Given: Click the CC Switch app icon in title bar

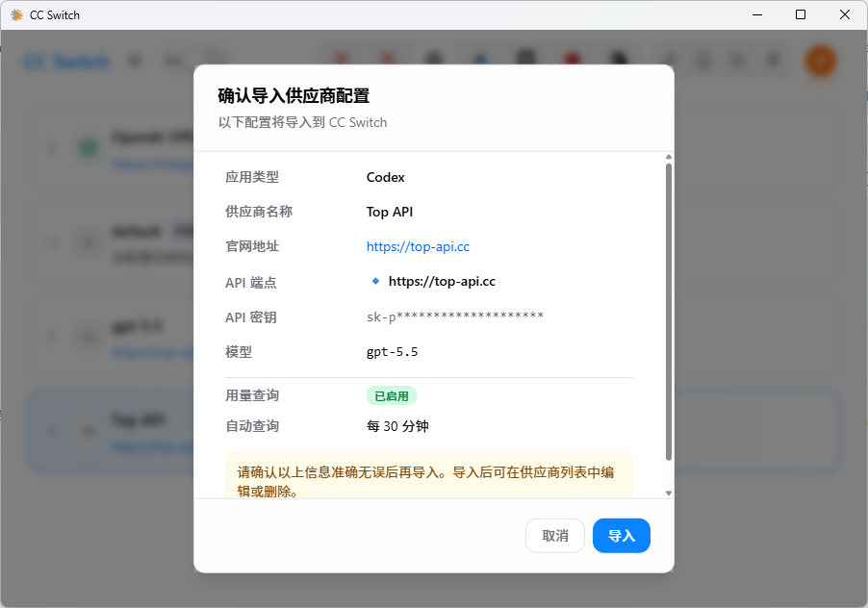Looking at the screenshot, I should tap(16, 15).
